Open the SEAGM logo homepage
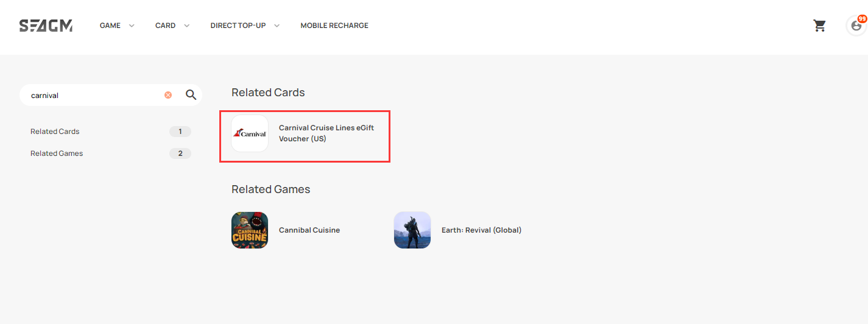Viewport: 868px width, 324px height. coord(46,26)
